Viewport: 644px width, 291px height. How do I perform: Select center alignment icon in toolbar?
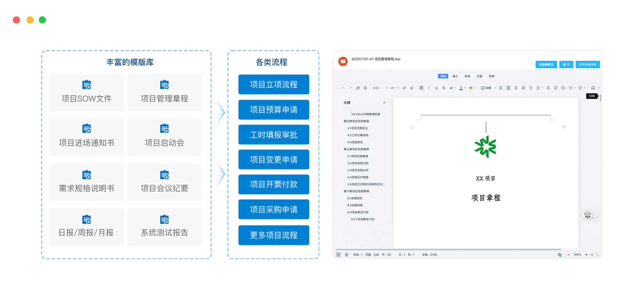point(508,88)
